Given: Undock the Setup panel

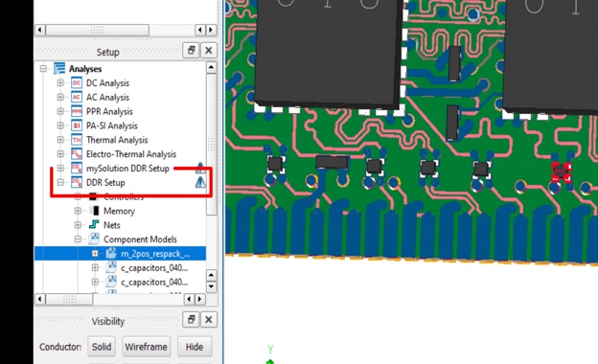Looking at the screenshot, I should 191,51.
